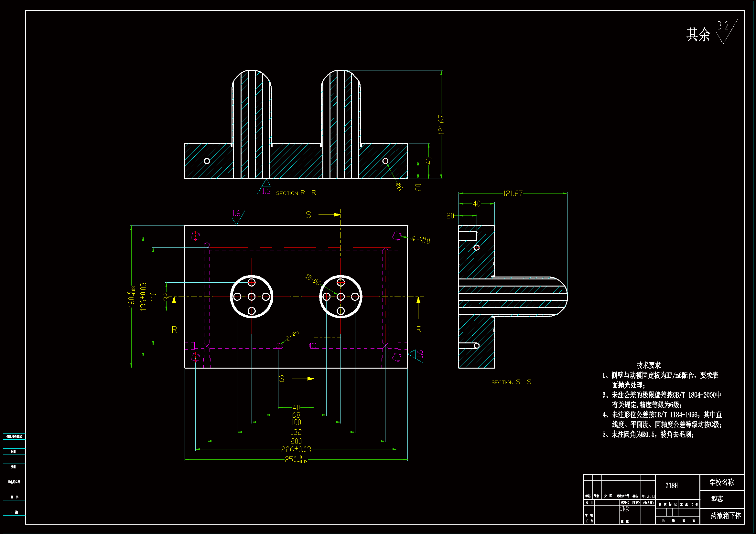
Task: Click the 技术要求 heading text
Action: (648, 365)
